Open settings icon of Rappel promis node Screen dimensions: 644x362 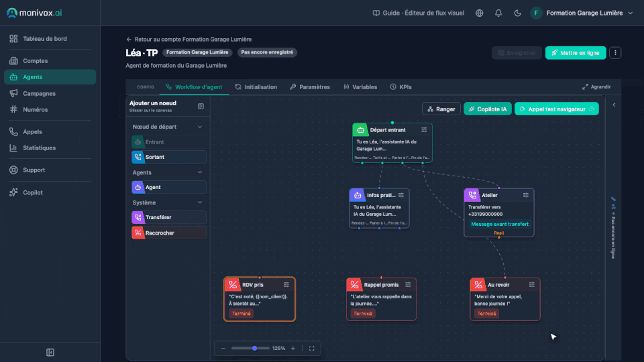tap(408, 284)
